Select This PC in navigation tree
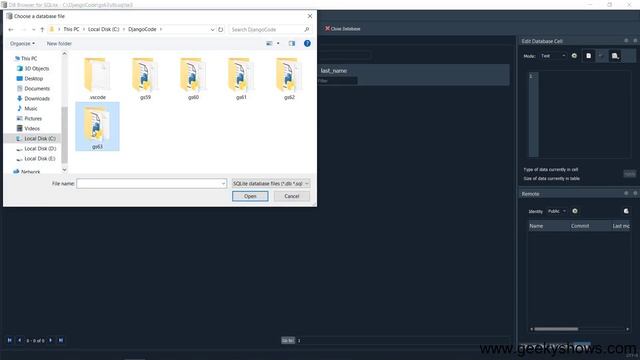 (29, 58)
